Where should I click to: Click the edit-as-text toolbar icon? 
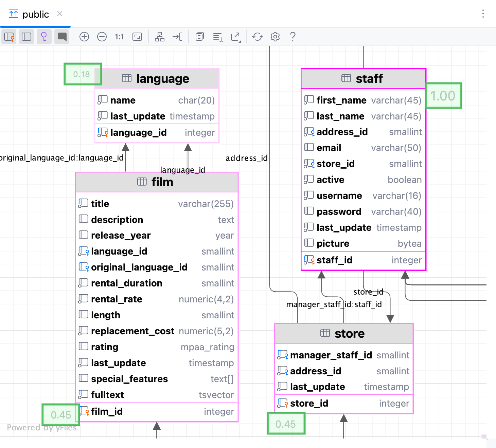218,37
